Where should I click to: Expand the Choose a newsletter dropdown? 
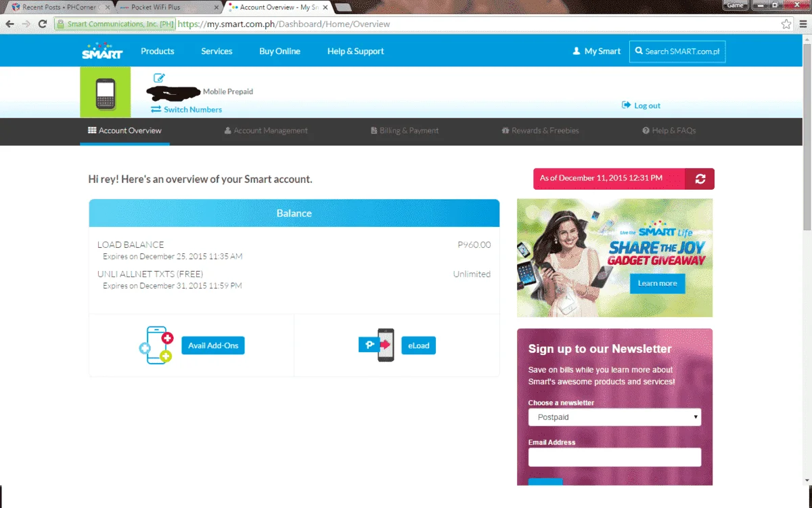[614, 417]
